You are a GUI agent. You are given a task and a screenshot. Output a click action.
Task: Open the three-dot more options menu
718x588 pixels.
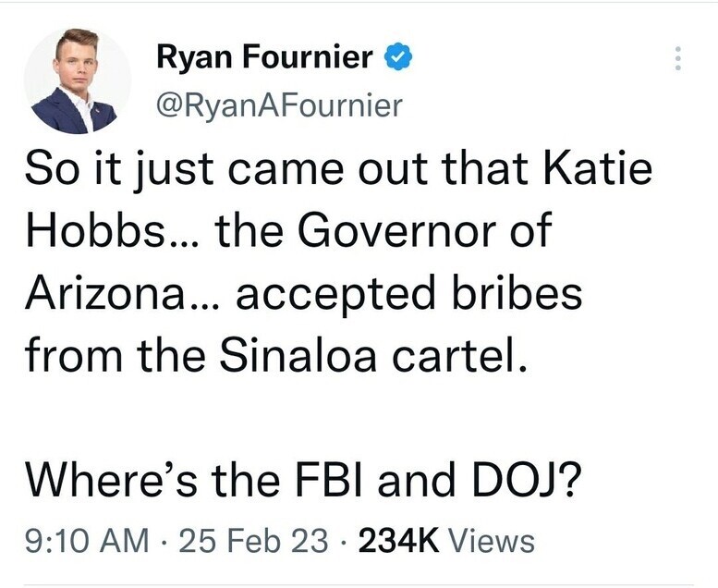[677, 58]
